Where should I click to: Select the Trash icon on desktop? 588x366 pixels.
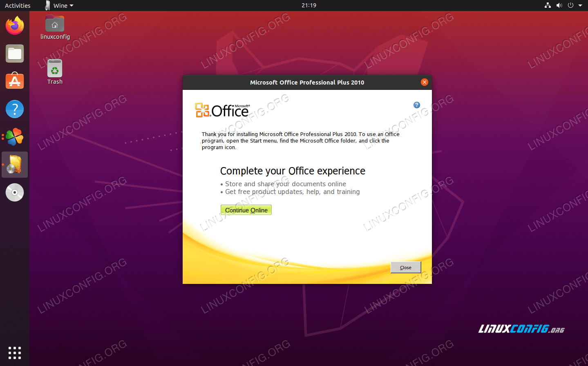55,72
